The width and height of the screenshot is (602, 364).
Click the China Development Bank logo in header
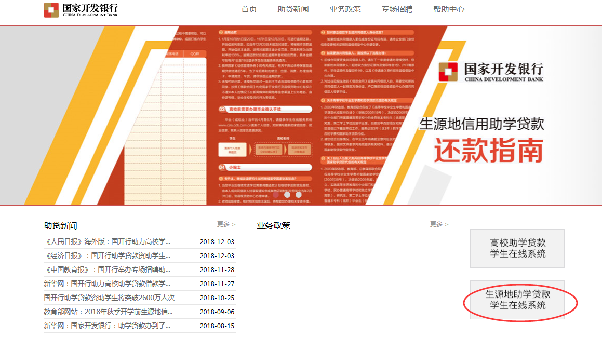point(81,10)
